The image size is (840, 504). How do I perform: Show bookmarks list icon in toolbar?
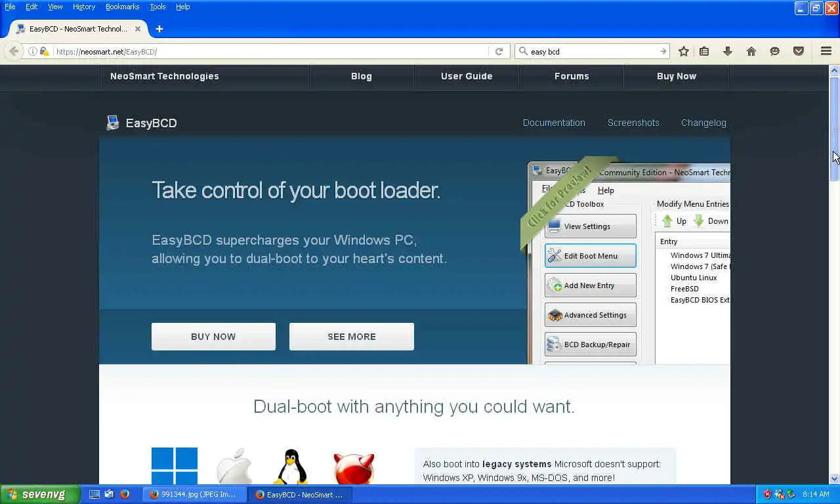(x=704, y=51)
